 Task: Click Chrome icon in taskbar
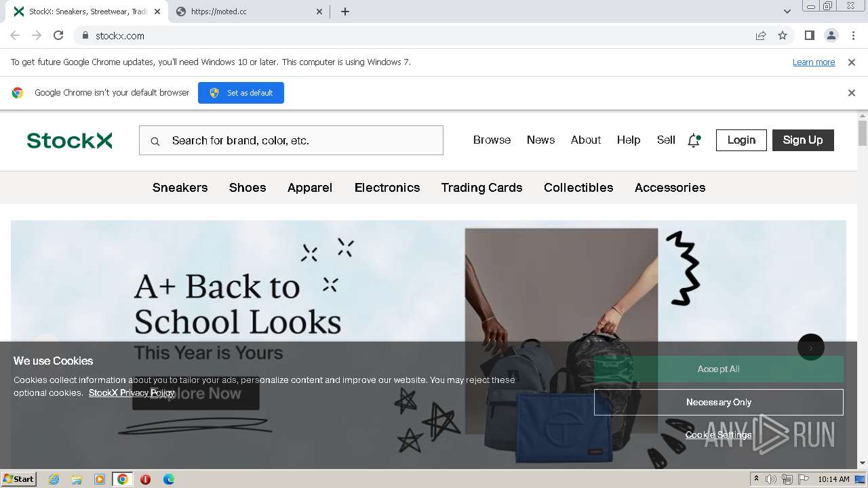coord(122,479)
